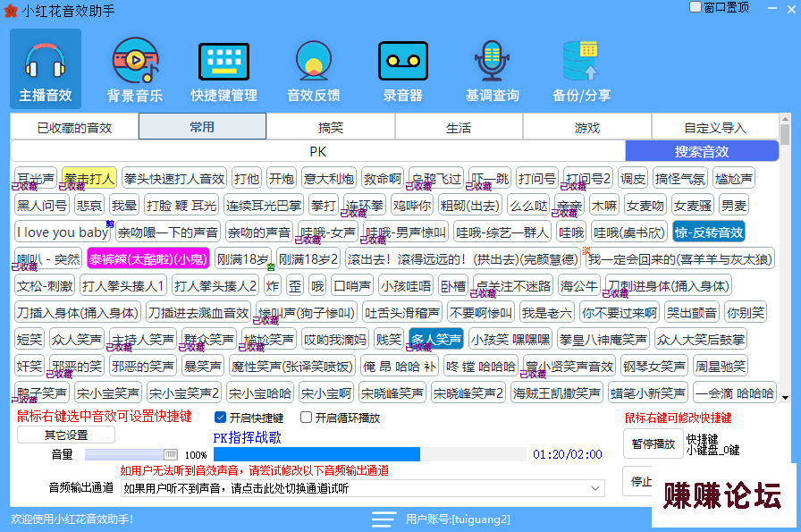Play the 多人笑声 sound effect
This screenshot has width=801, height=532.
436,340
